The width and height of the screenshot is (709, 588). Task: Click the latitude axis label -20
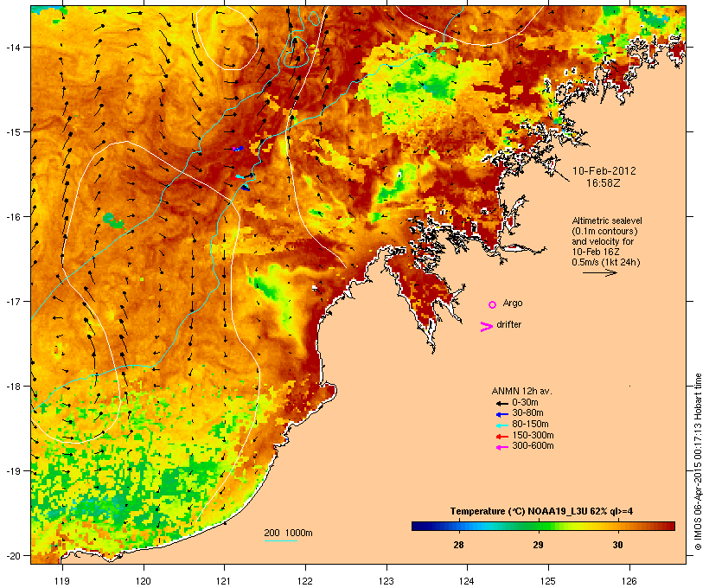click(x=13, y=556)
